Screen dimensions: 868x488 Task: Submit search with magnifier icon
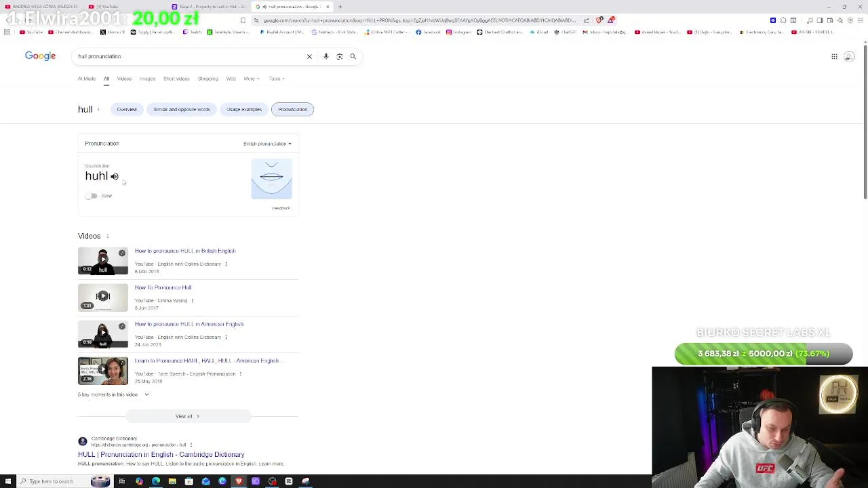[x=353, y=56]
